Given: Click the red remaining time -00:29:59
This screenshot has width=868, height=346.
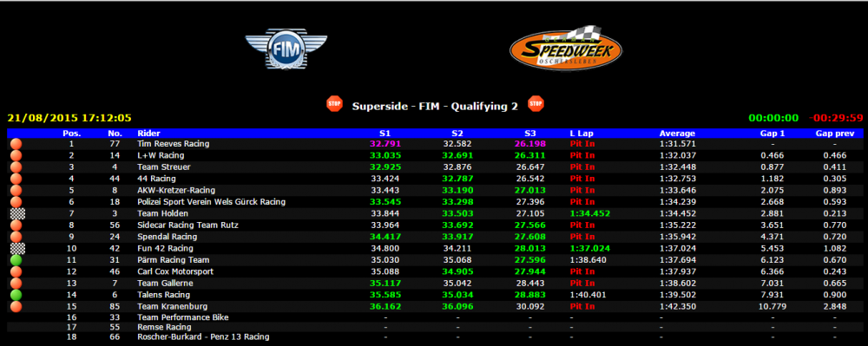Looking at the screenshot, I should pyautogui.click(x=835, y=118).
